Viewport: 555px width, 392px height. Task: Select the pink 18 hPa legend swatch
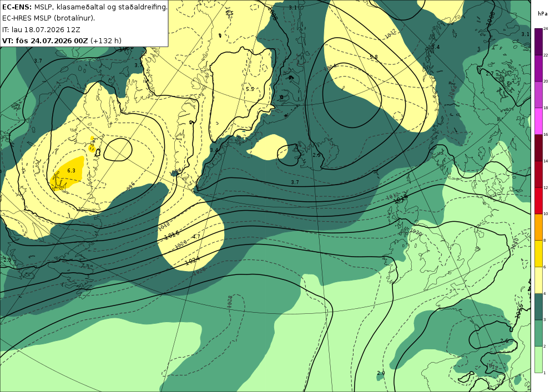539,121
